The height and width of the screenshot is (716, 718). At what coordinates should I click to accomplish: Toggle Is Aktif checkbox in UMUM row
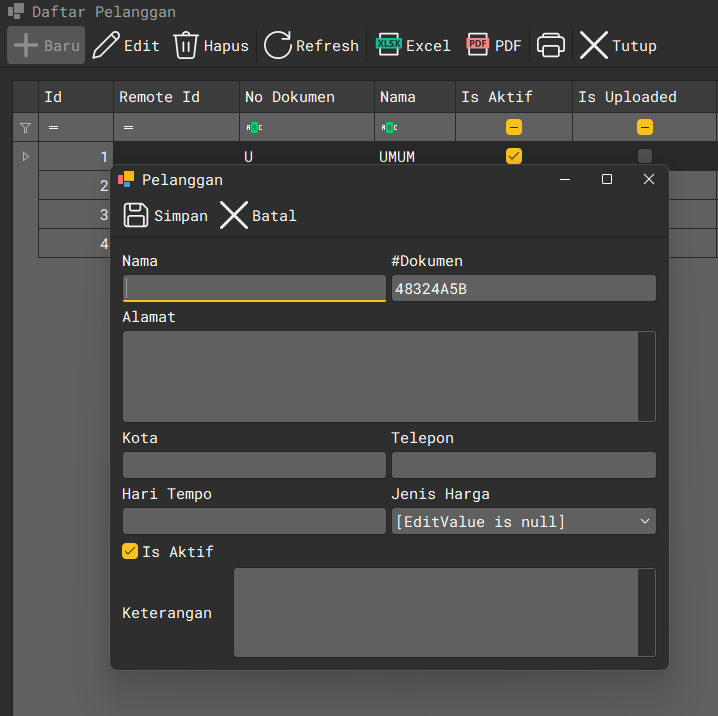click(514, 156)
